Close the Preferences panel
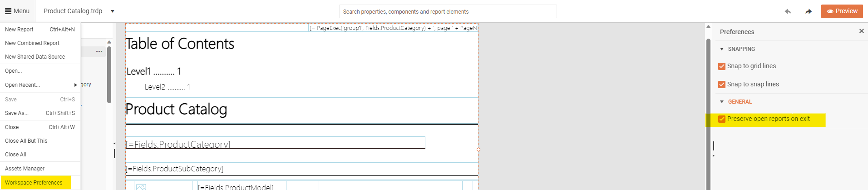 tap(861, 31)
